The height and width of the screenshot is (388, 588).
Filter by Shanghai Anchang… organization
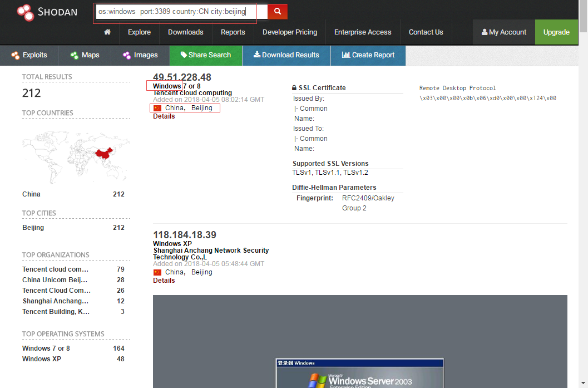click(56, 301)
